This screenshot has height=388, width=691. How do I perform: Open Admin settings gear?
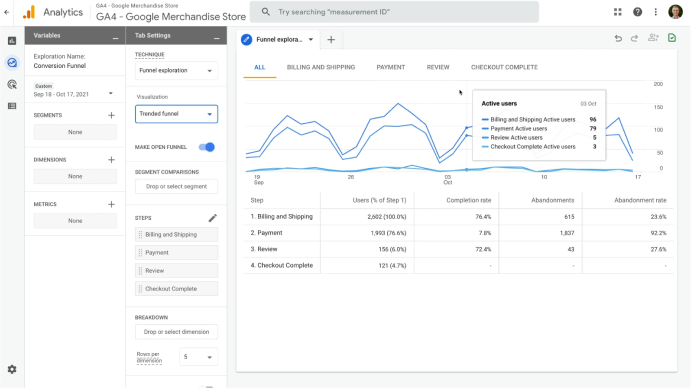(12, 369)
